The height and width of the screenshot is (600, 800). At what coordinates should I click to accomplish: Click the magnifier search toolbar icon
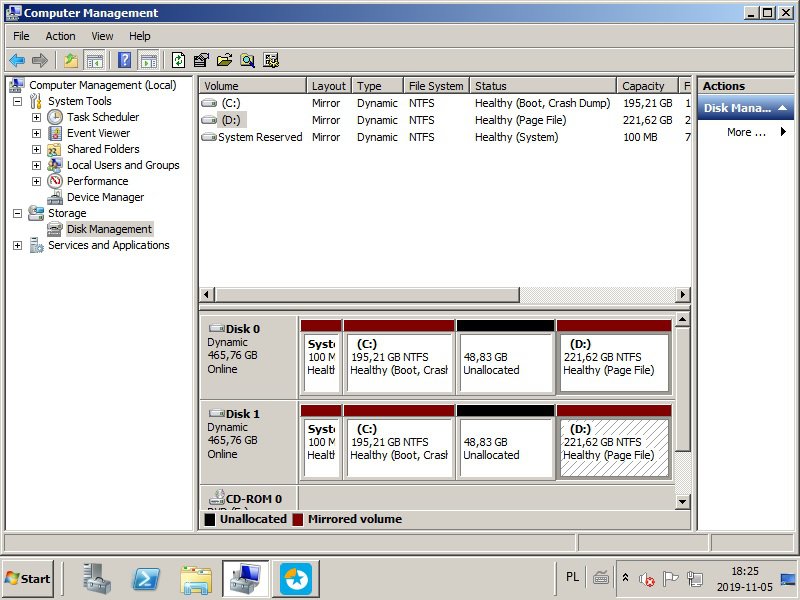tap(247, 60)
